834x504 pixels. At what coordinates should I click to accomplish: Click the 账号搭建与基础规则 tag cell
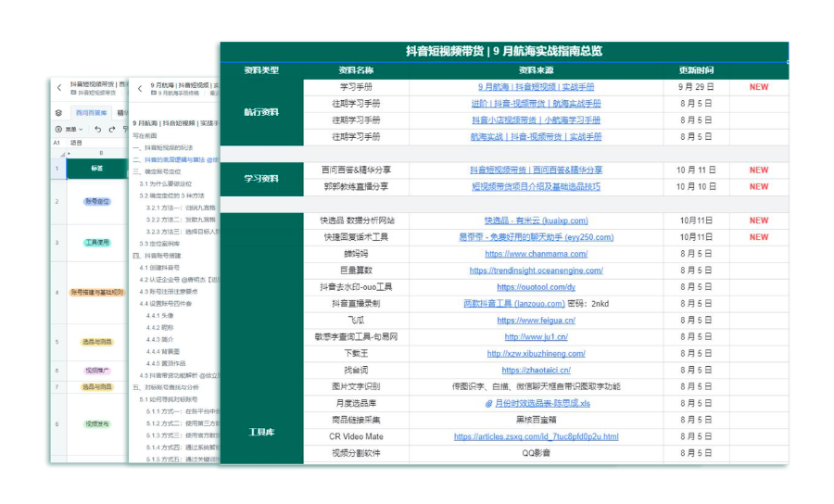coord(96,293)
